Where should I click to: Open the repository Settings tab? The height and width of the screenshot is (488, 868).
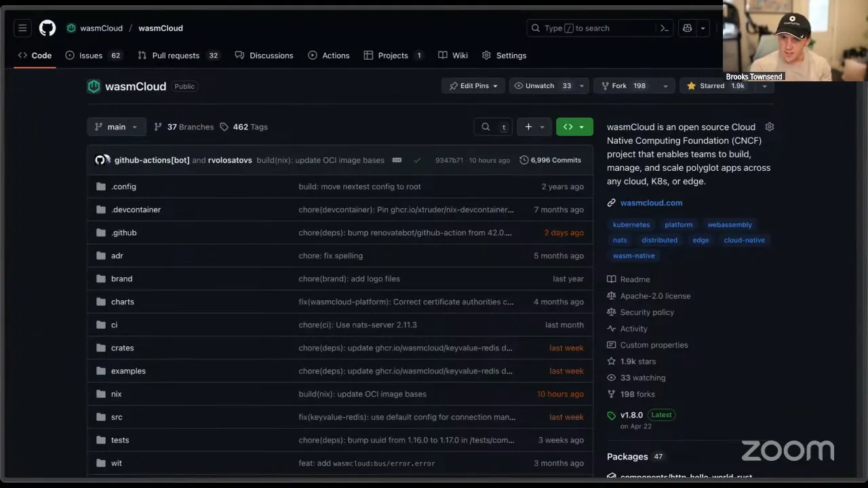[504, 56]
